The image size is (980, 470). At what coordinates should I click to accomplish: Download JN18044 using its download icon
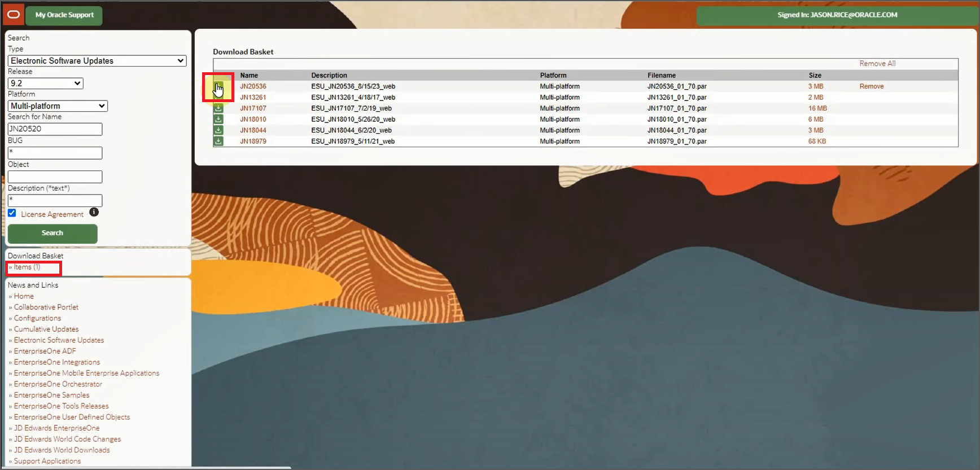click(x=218, y=130)
